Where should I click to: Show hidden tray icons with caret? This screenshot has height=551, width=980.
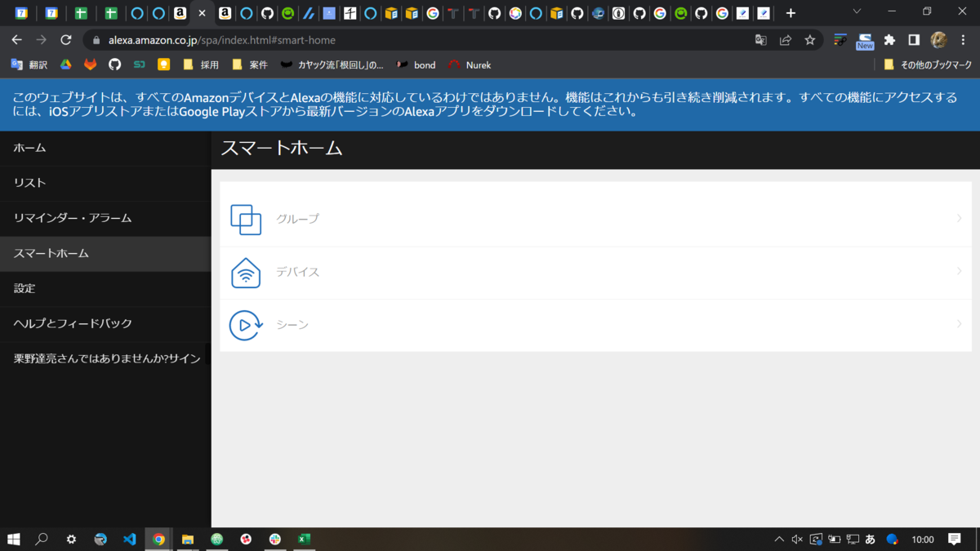[x=779, y=539]
